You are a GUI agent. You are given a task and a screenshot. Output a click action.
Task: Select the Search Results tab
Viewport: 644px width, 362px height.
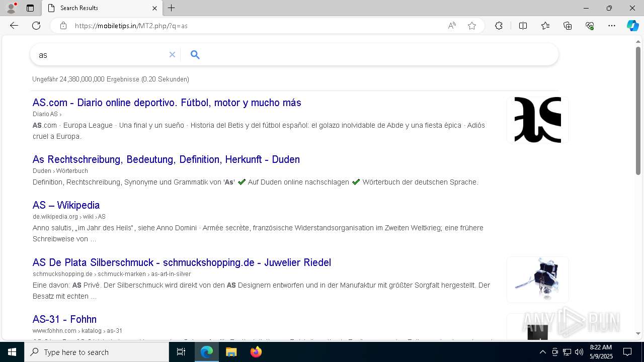(x=102, y=8)
